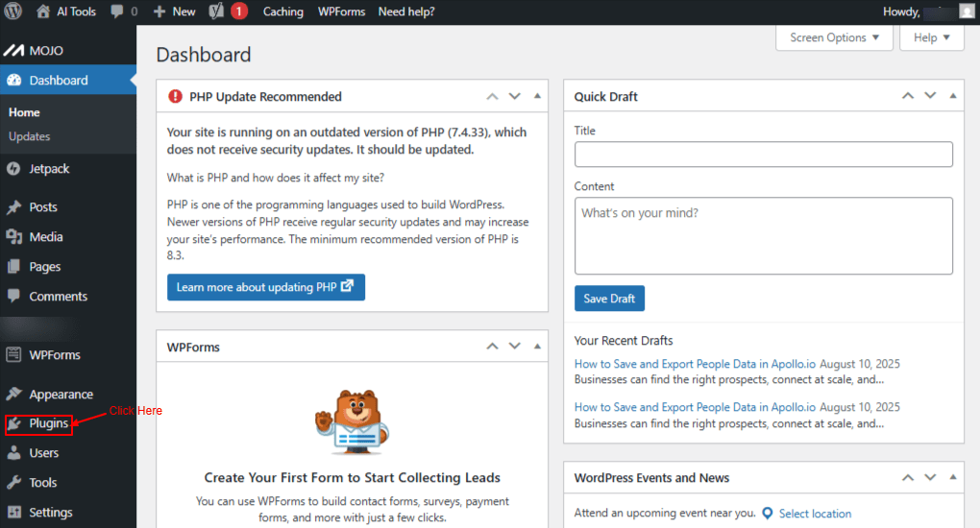The width and height of the screenshot is (980, 528).
Task: Click Learn more about updating PHP
Action: click(x=265, y=287)
